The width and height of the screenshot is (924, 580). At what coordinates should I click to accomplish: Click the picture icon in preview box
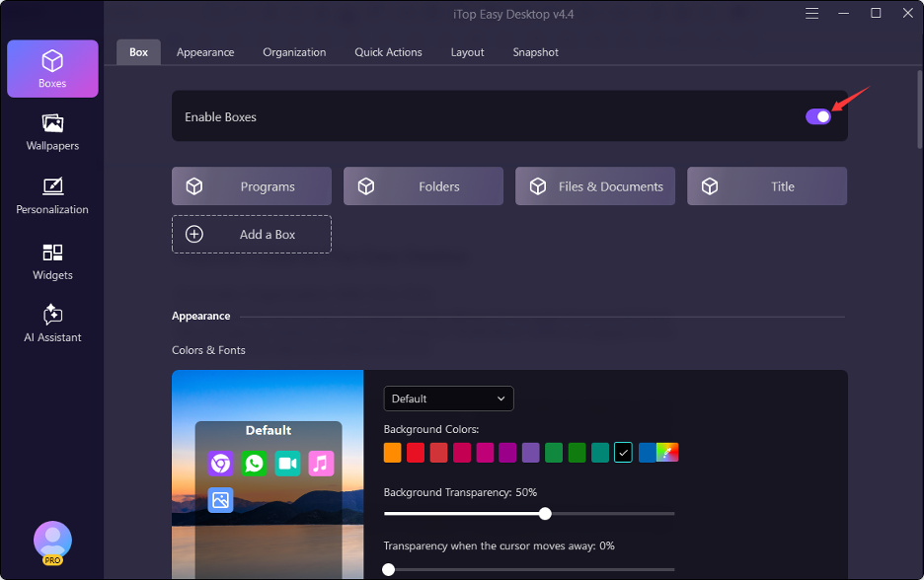point(220,500)
